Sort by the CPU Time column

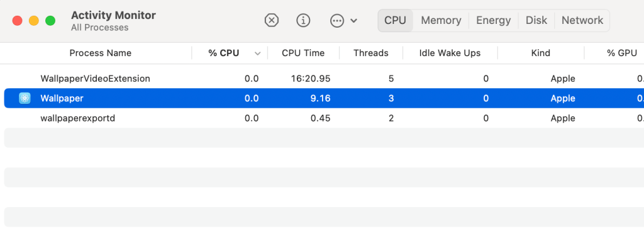[x=303, y=53]
